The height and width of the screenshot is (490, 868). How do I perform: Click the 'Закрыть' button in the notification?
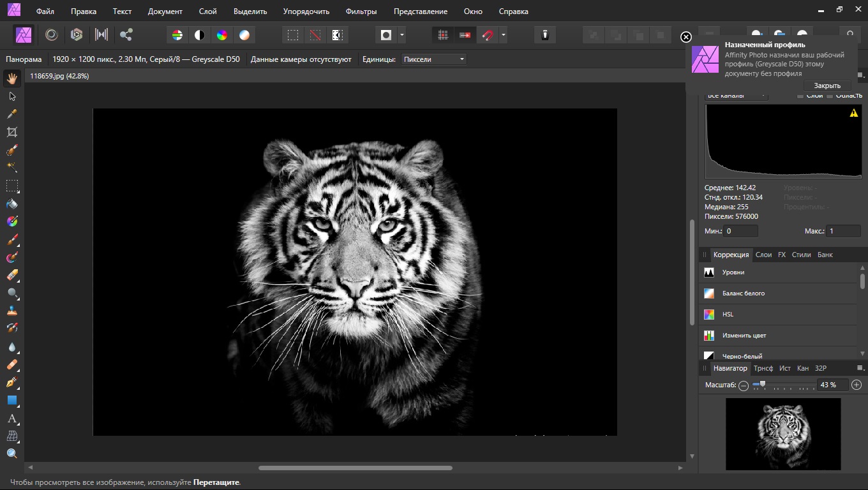(x=827, y=85)
